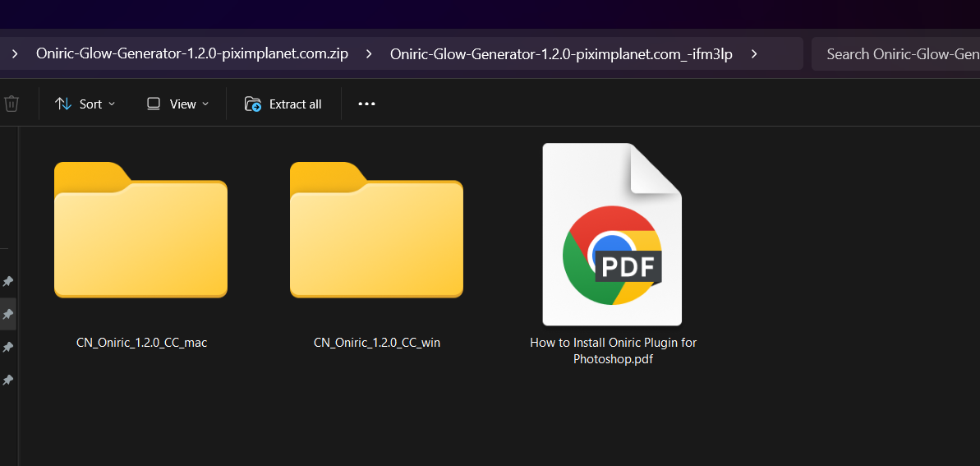Open the See more three-dots menu

click(x=367, y=104)
